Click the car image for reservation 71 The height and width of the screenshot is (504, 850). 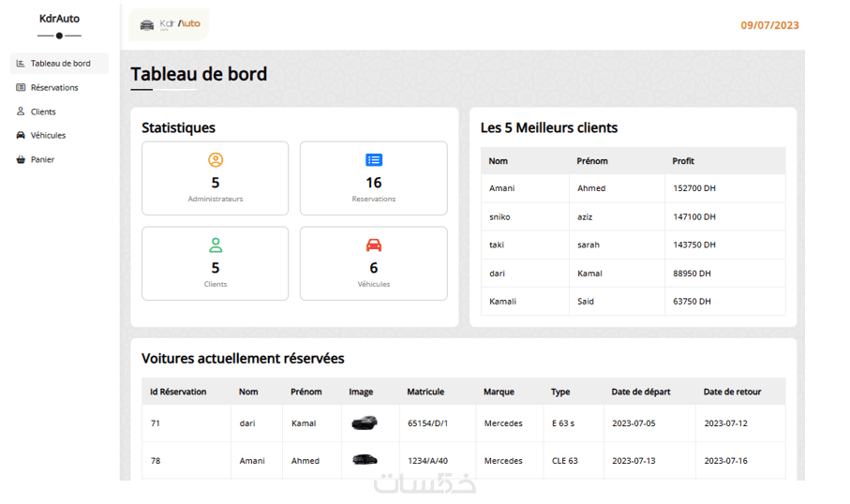[365, 422]
